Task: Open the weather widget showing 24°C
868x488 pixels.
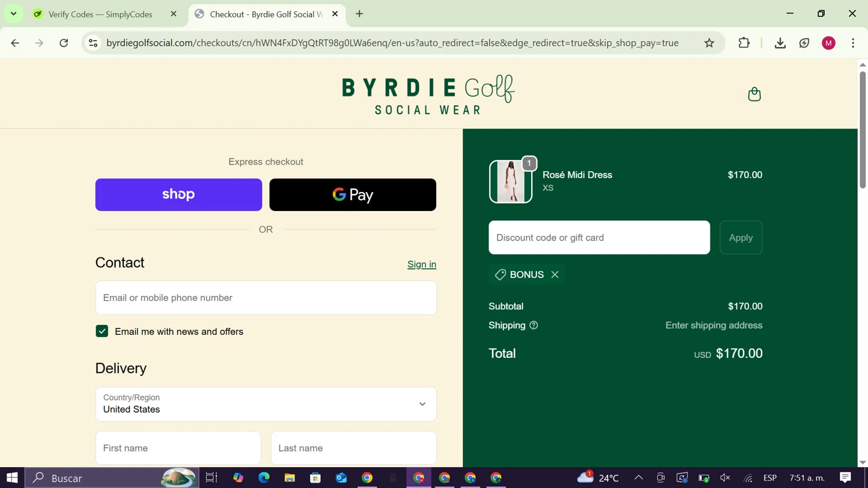Action: 598,478
